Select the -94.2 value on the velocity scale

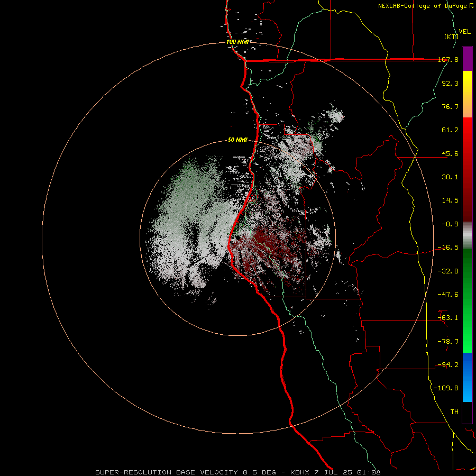[x=448, y=365]
